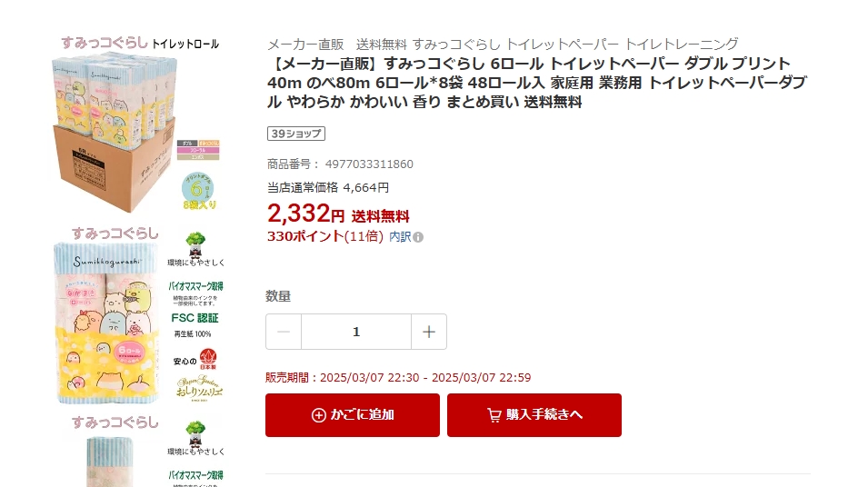The width and height of the screenshot is (868, 487).
Task: Click the 39ショップ badge
Action: tap(296, 134)
